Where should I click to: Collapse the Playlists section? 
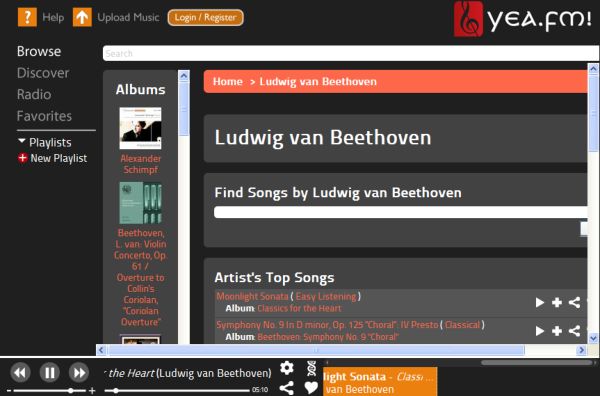pos(22,141)
